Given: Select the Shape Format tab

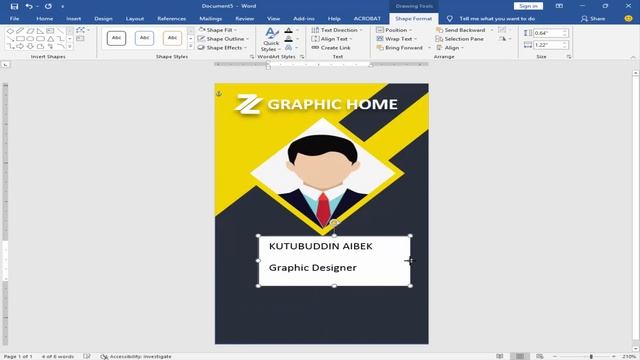Looking at the screenshot, I should [x=413, y=18].
